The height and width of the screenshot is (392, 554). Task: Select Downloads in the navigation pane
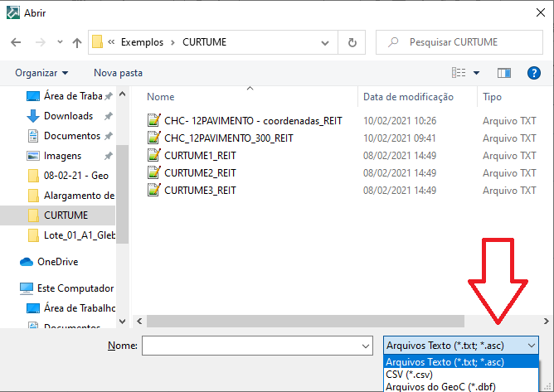[68, 116]
